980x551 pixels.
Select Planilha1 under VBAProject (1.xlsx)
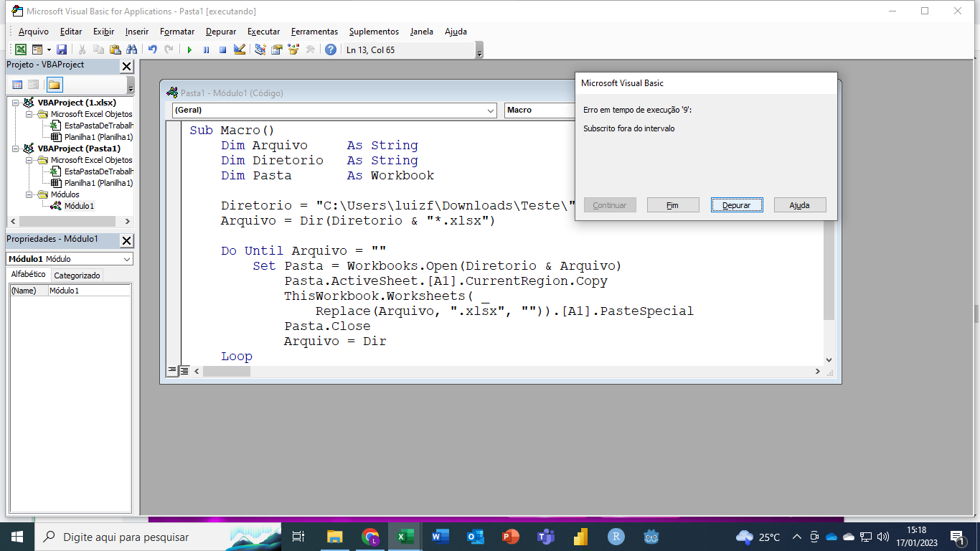(x=98, y=137)
